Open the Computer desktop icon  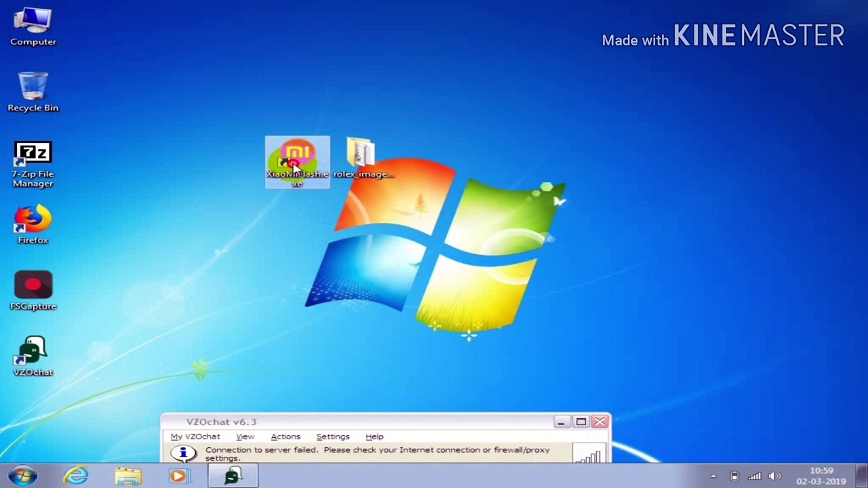tap(33, 27)
